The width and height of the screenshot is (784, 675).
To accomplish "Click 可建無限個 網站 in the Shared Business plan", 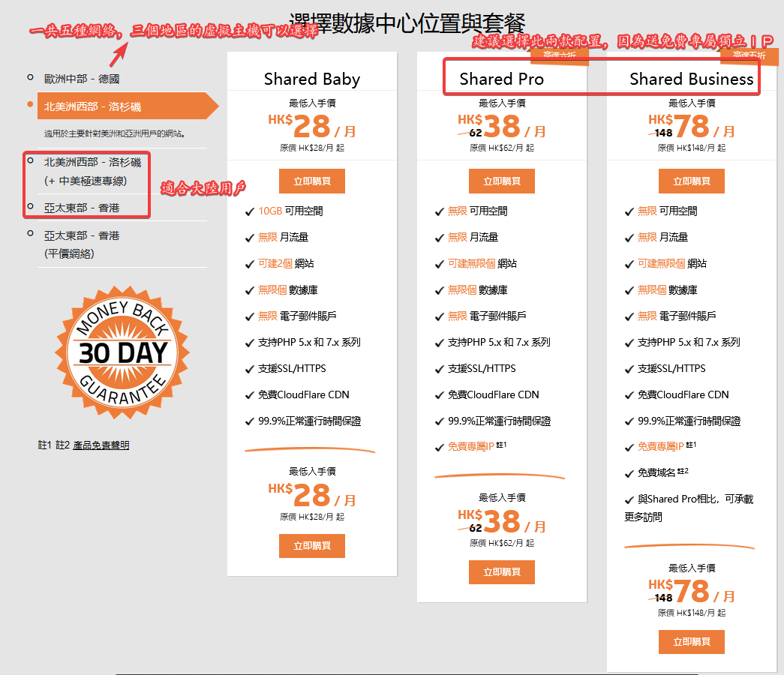I will (x=672, y=263).
